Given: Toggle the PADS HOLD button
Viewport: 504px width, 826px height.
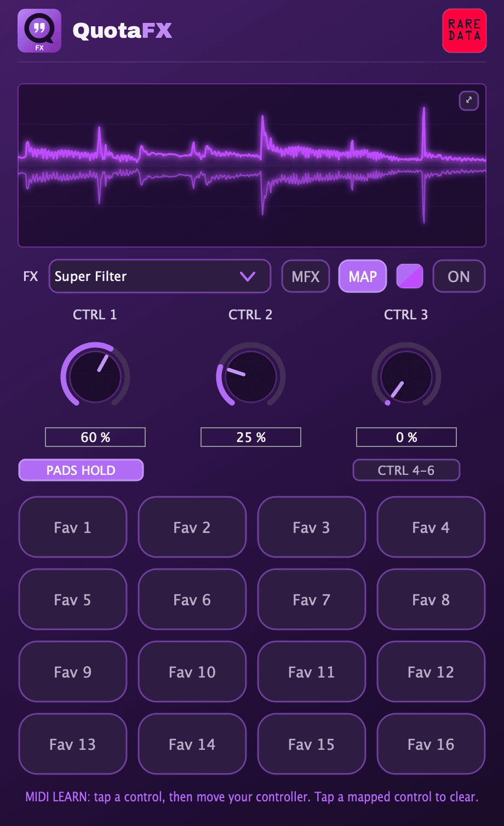Looking at the screenshot, I should pyautogui.click(x=81, y=470).
